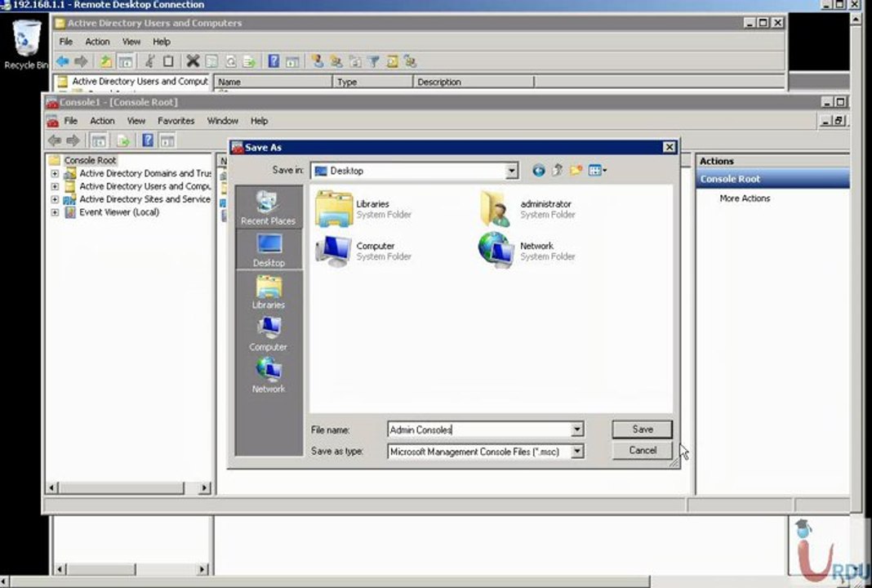The height and width of the screenshot is (588, 872).
Task: Click the Save button
Action: 643,429
